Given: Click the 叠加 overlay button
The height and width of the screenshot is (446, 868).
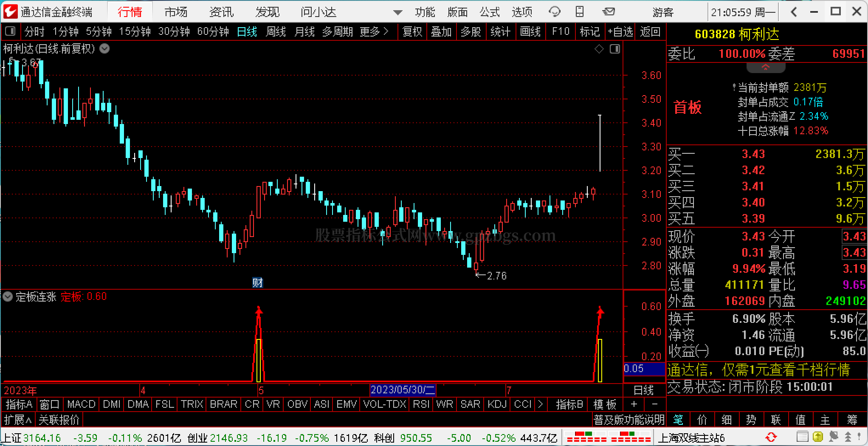Looking at the screenshot, I should pyautogui.click(x=441, y=31).
